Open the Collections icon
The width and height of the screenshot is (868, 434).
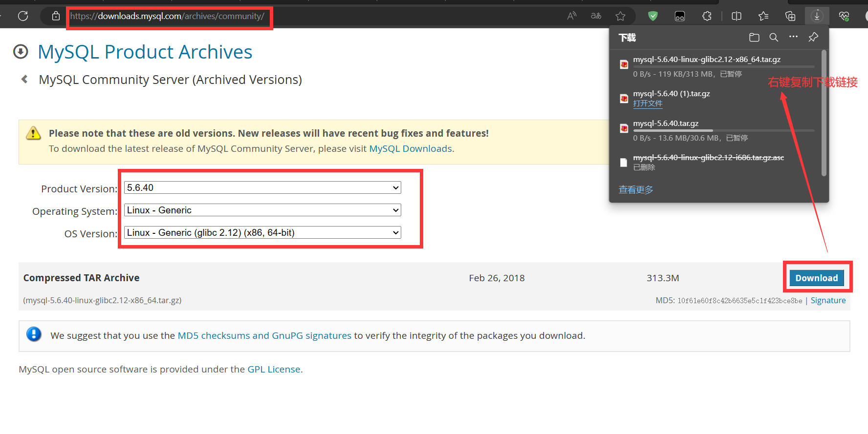(790, 16)
